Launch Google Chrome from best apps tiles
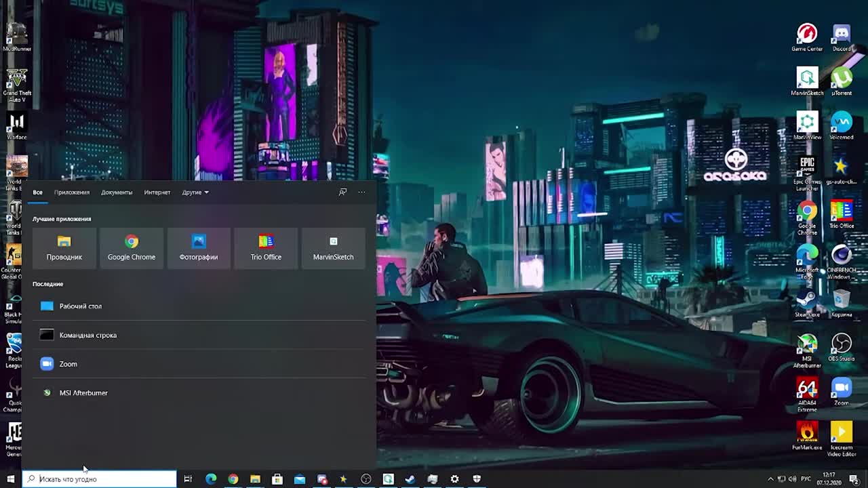The image size is (868, 488). [x=132, y=248]
